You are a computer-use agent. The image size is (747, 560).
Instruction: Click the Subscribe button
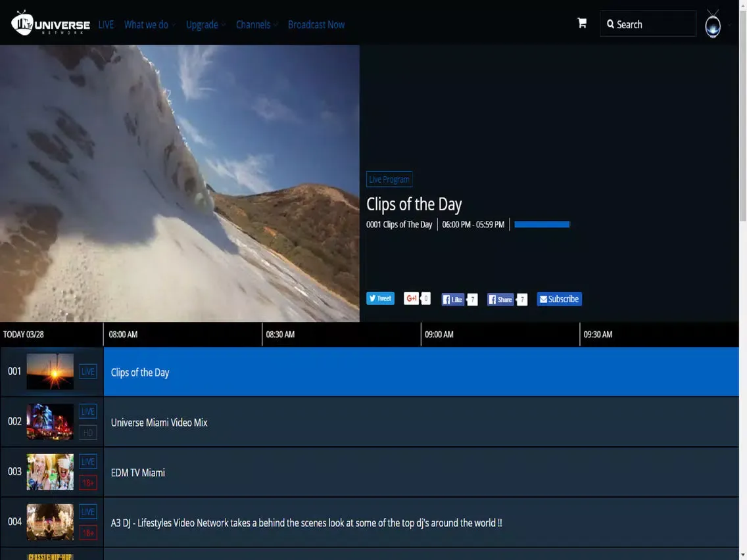[560, 299]
